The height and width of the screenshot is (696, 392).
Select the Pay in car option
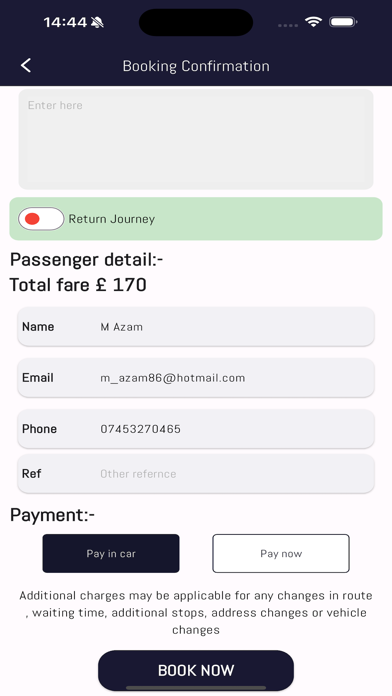coord(111,554)
